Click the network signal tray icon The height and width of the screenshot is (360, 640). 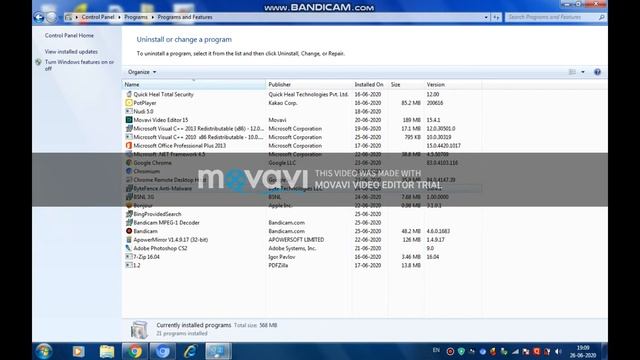pyautogui.click(x=515, y=351)
